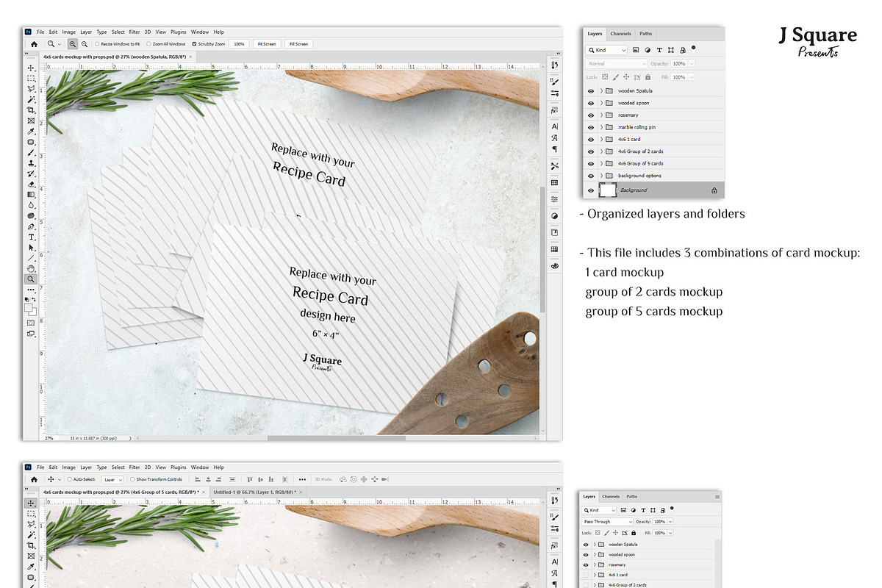Image resolution: width=882 pixels, height=588 pixels.
Task: Enable Show Transform Controls checkbox
Action: point(132,479)
